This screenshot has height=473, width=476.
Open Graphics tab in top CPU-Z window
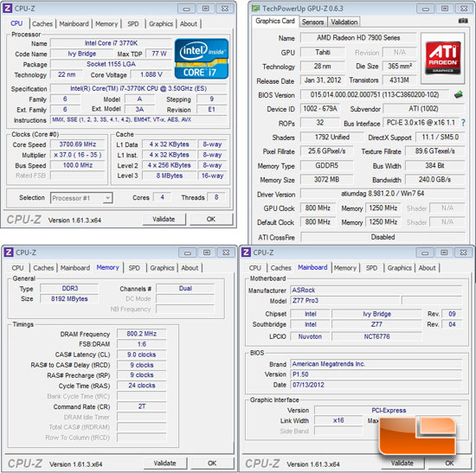click(x=161, y=23)
